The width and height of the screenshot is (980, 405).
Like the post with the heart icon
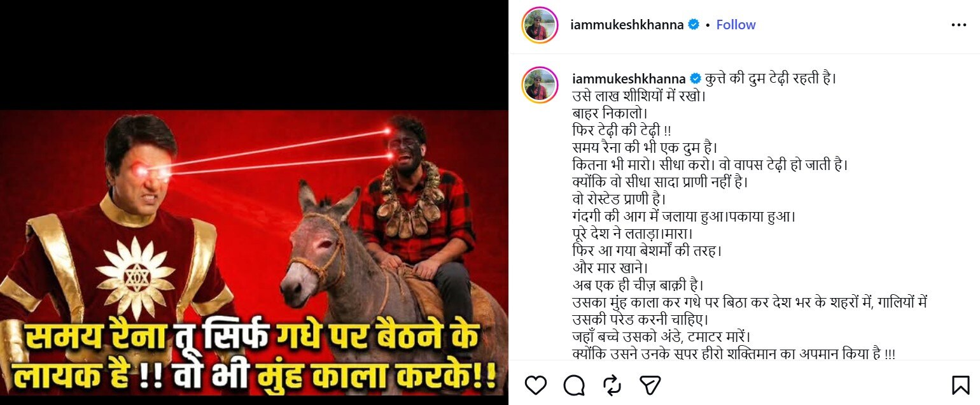[536, 385]
